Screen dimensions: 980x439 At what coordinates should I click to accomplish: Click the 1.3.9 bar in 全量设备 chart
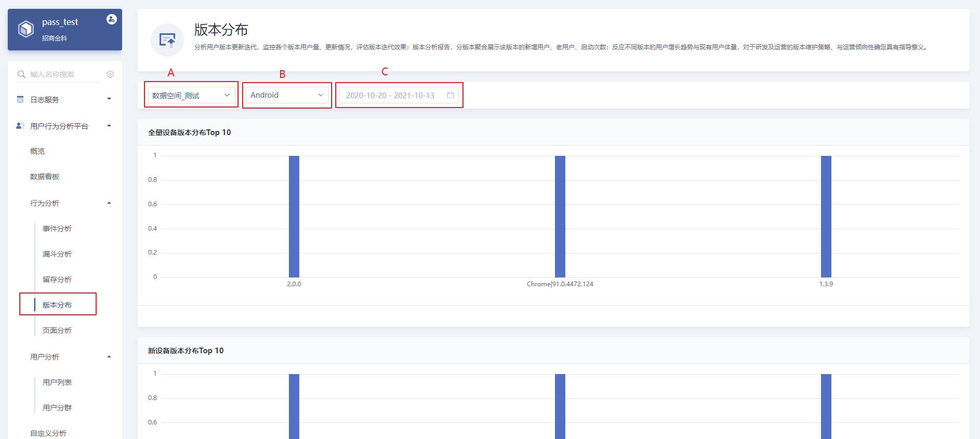point(826,217)
